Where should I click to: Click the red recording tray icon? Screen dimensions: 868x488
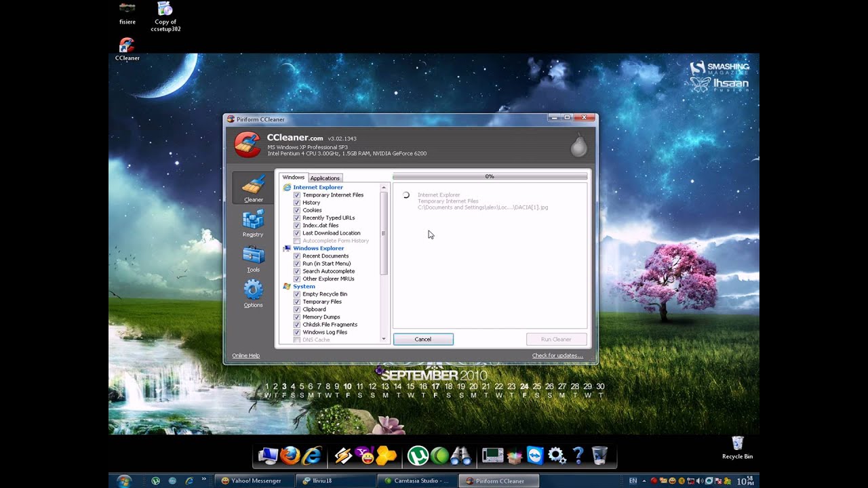point(654,481)
